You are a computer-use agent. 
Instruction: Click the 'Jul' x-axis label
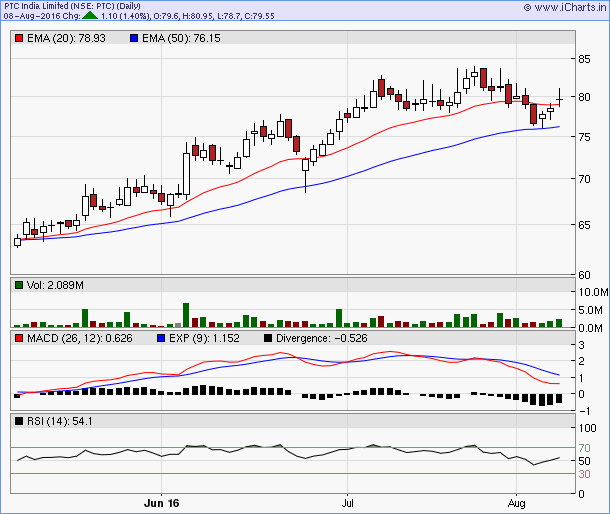click(347, 503)
